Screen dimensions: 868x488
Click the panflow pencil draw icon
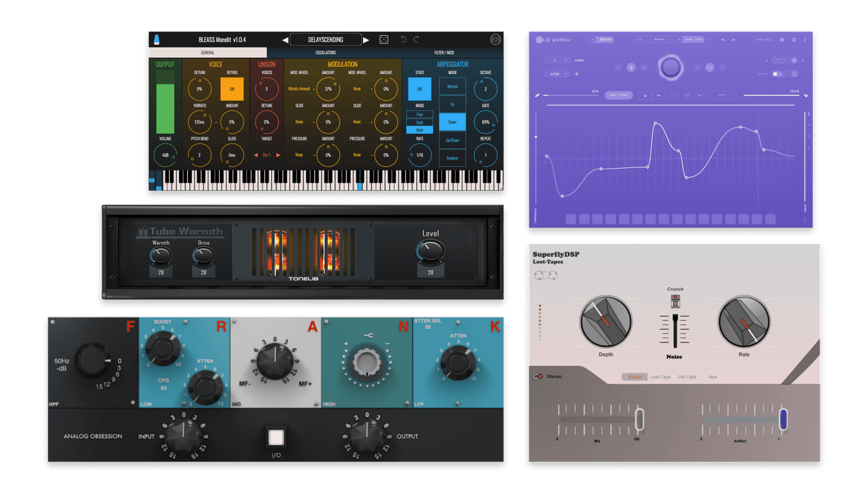point(537,95)
